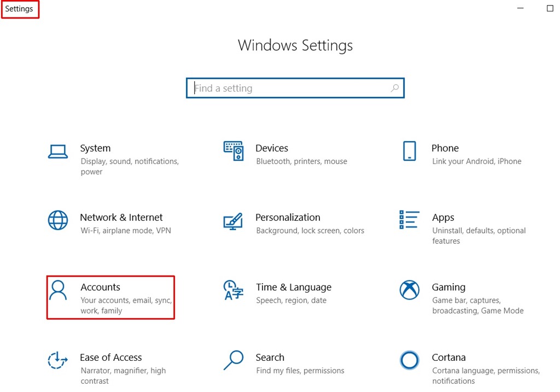The height and width of the screenshot is (392, 560).
Task: Maximize the Settings window
Action: (x=550, y=9)
